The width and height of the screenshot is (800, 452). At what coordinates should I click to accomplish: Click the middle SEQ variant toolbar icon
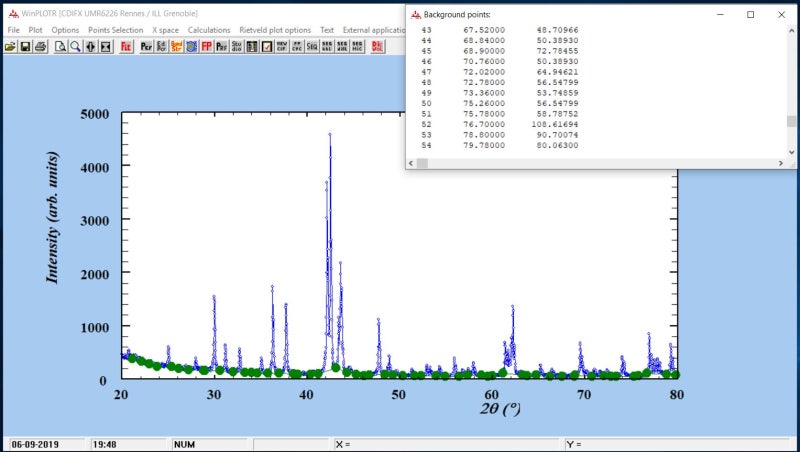coord(342,46)
